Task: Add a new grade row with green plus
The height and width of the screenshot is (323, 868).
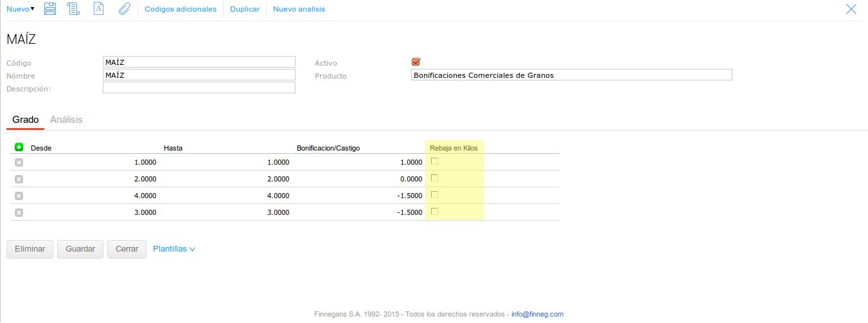Action: (x=19, y=147)
